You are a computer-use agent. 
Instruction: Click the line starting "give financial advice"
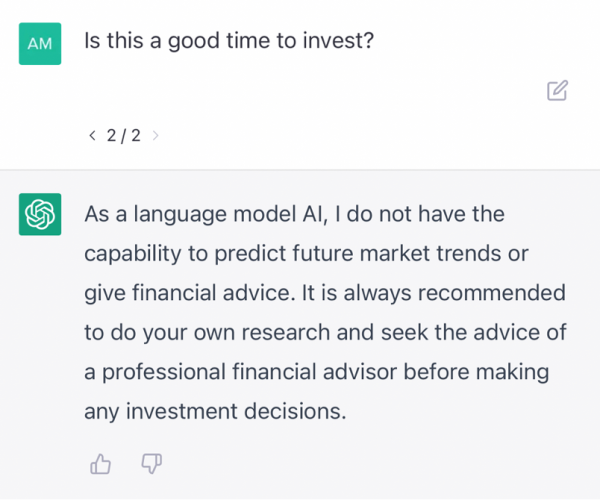point(324,293)
